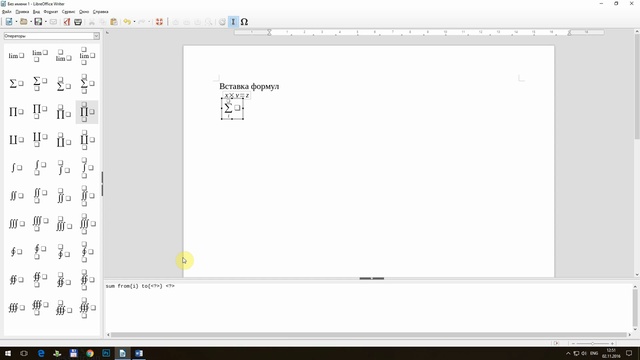Open the Omega symbols catalog

pos(244,22)
